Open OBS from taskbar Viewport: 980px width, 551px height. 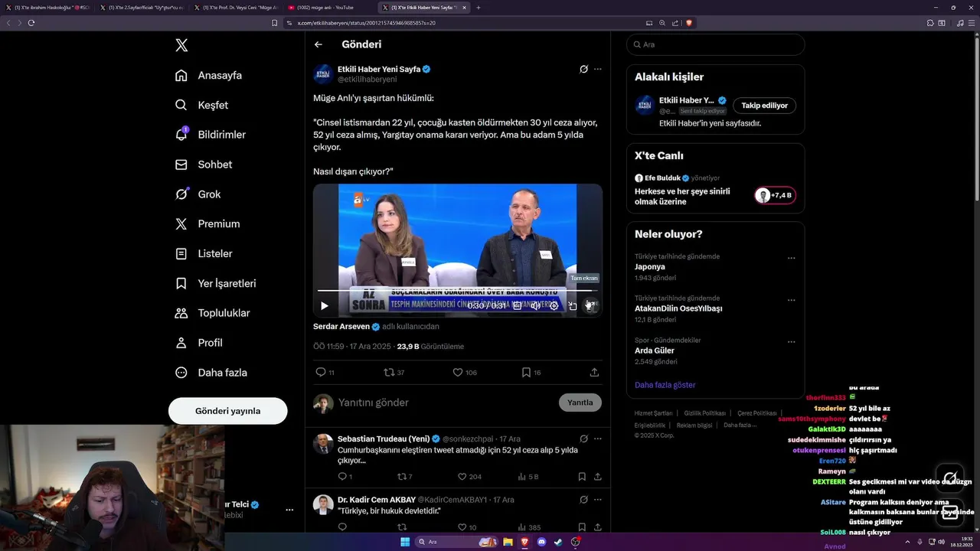(x=576, y=542)
